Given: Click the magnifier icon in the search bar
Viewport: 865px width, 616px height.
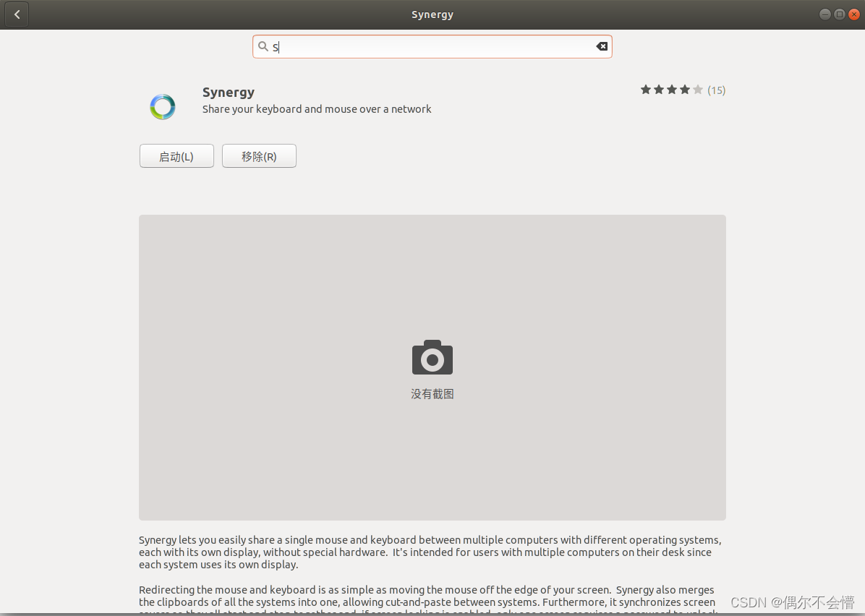Looking at the screenshot, I should click(x=263, y=46).
